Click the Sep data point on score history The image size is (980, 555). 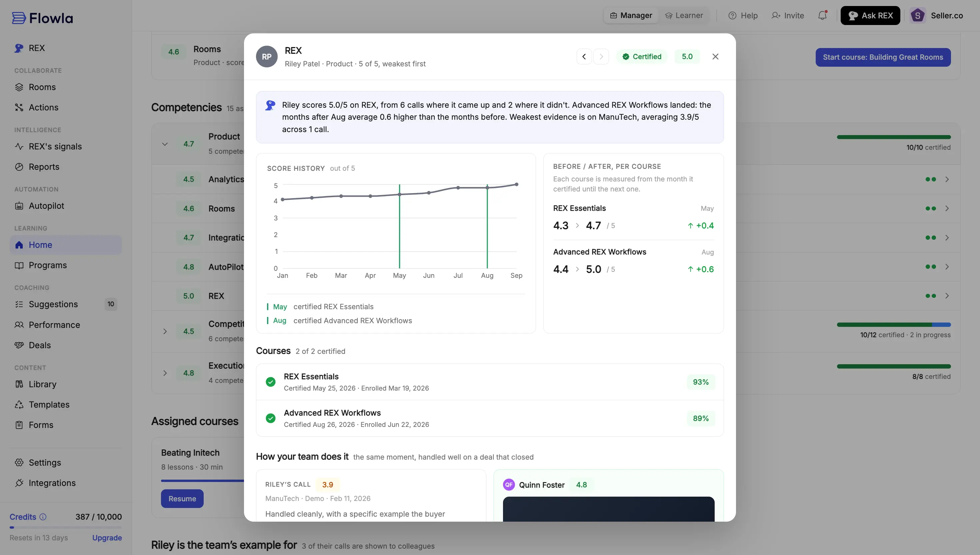click(x=516, y=184)
